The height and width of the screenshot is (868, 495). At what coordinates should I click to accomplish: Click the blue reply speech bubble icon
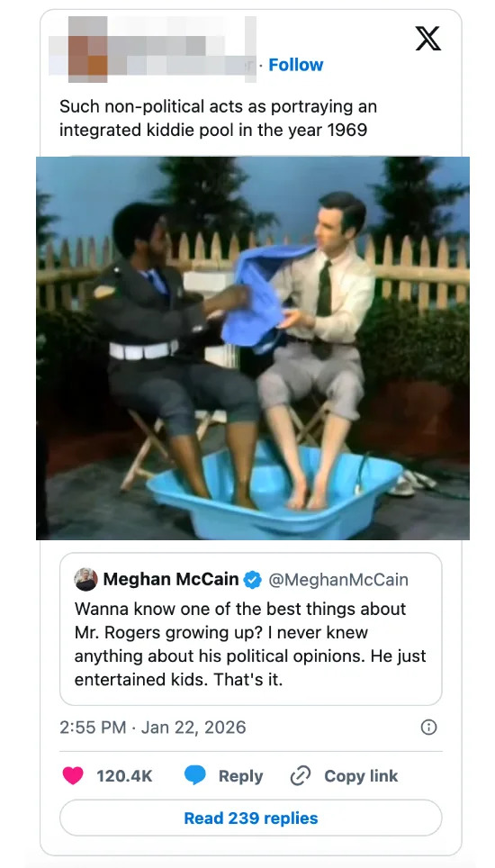point(194,775)
